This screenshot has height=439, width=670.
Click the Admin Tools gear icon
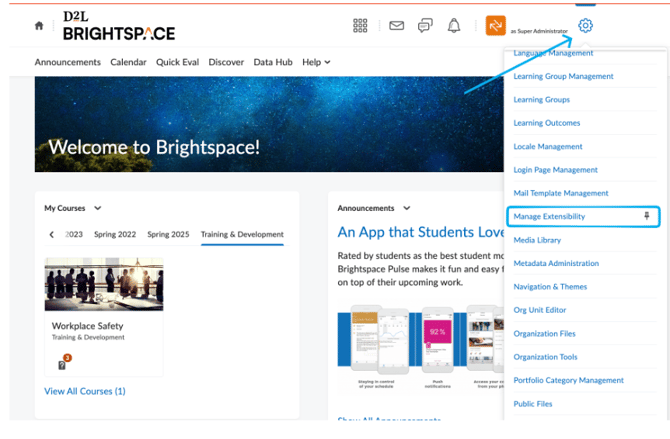pos(585,26)
